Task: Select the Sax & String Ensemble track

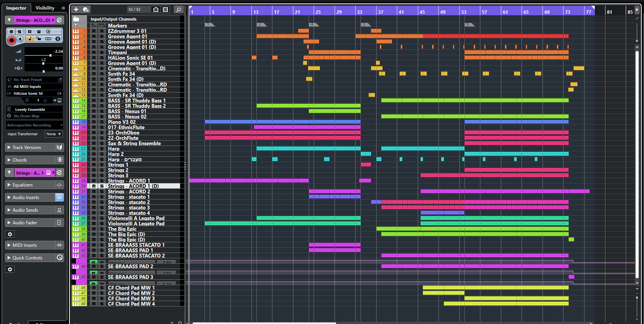Action: pyautogui.click(x=134, y=143)
